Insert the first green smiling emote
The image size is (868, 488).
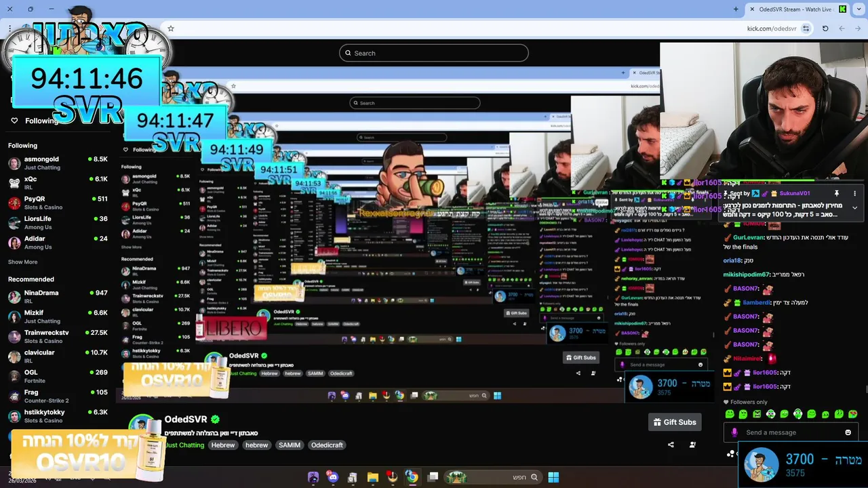click(x=730, y=414)
